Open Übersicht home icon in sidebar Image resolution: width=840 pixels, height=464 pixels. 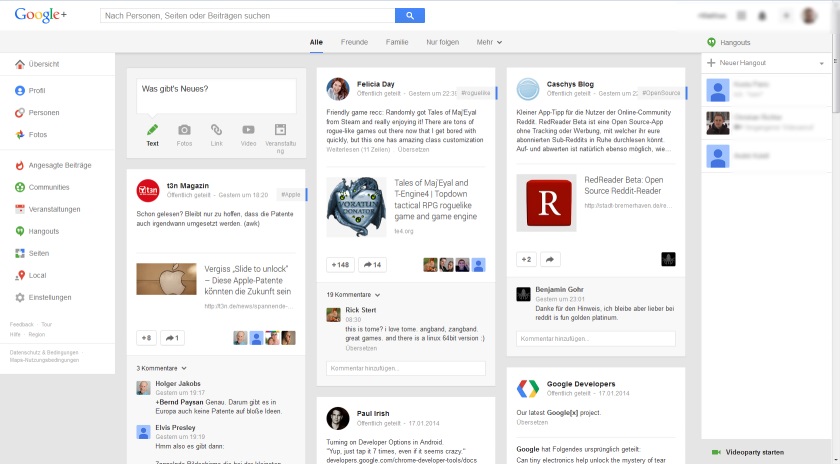click(x=20, y=64)
